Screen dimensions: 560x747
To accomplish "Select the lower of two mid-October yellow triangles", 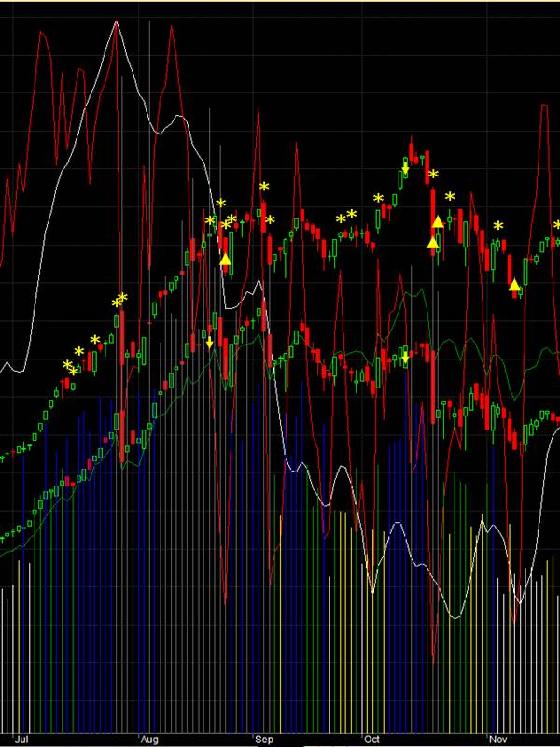I will 432,243.
